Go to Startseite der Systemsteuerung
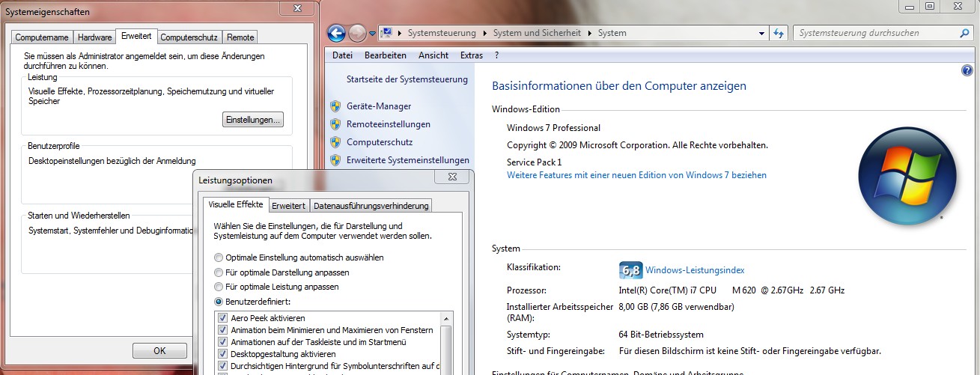Screen dimensions: 980x375 click(407, 79)
